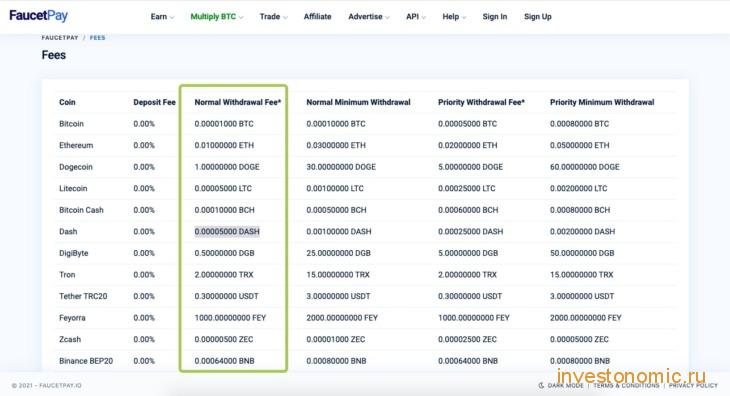Click the 0.01000000 ETH withdrawal fee
The width and height of the screenshot is (730, 396).
(x=224, y=145)
